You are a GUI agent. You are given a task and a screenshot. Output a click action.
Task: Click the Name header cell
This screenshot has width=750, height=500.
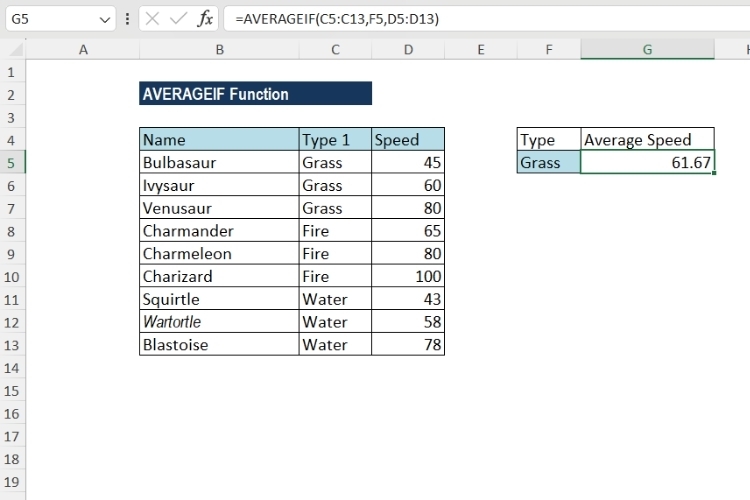pos(219,140)
